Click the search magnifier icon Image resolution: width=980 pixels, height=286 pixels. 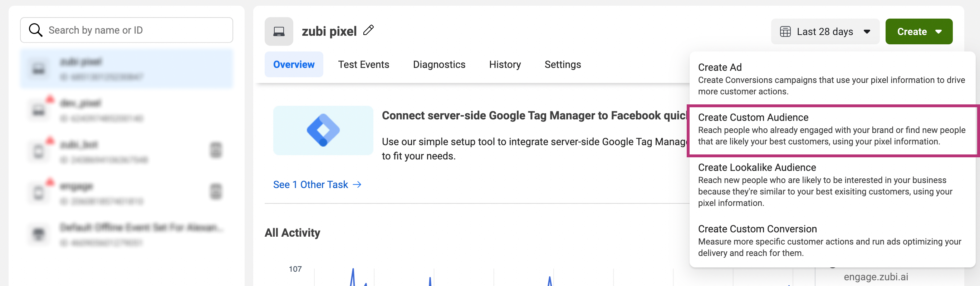[x=35, y=30]
